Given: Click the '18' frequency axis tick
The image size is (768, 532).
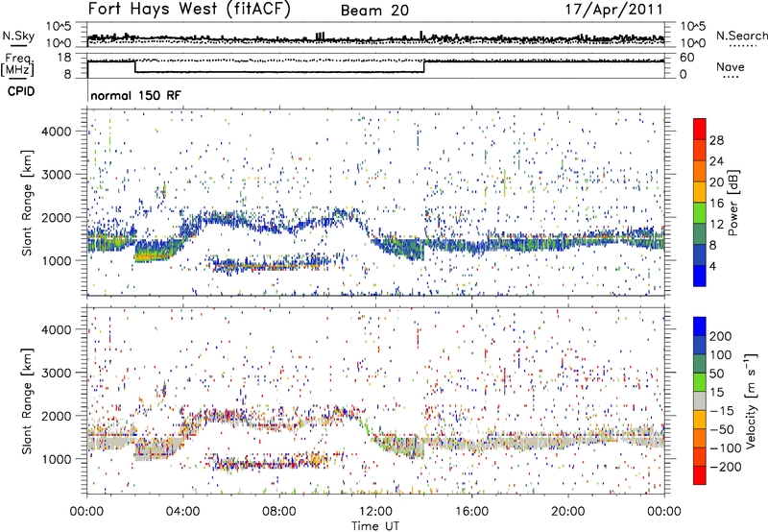Looking at the screenshot, I should click(63, 58).
